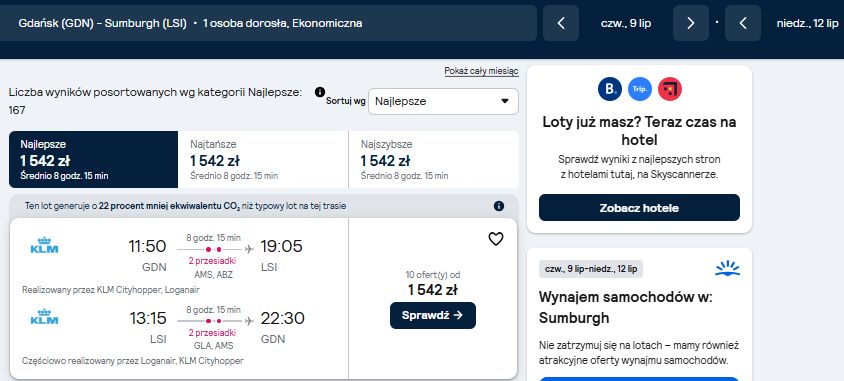Image resolution: width=844 pixels, height=381 pixels.
Task: Click the KLM logo of the outbound flight
Action: click(x=44, y=245)
